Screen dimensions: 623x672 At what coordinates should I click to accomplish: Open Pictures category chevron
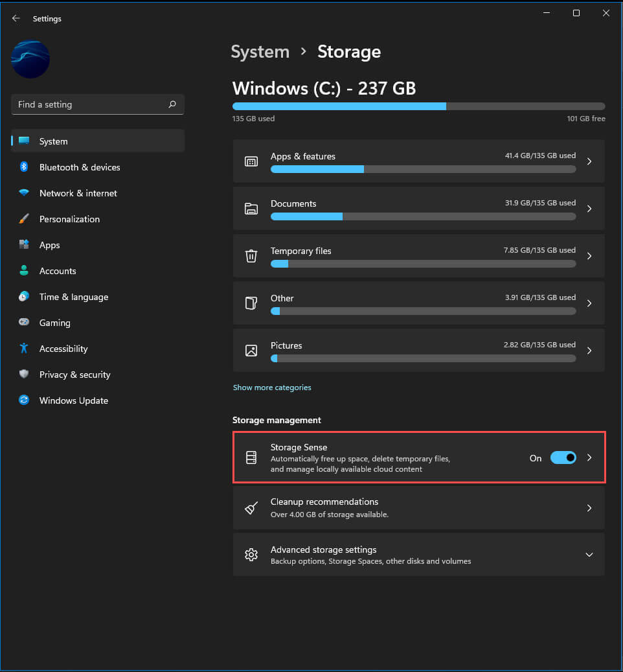(x=589, y=350)
